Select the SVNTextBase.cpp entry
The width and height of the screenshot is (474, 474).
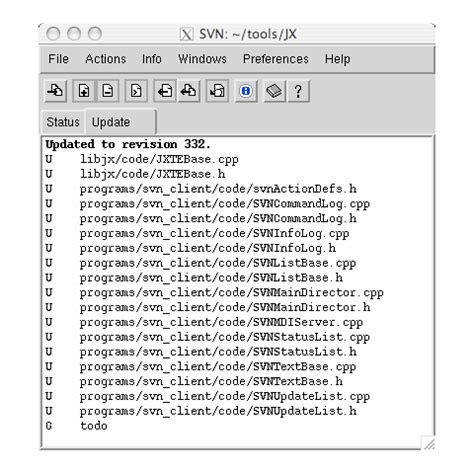pyautogui.click(x=201, y=366)
